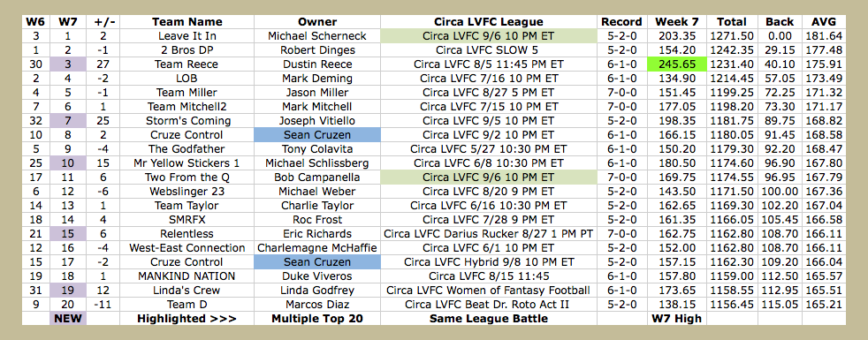Click the Multiple Top 20 legend cell
868x340 pixels.
point(317,319)
